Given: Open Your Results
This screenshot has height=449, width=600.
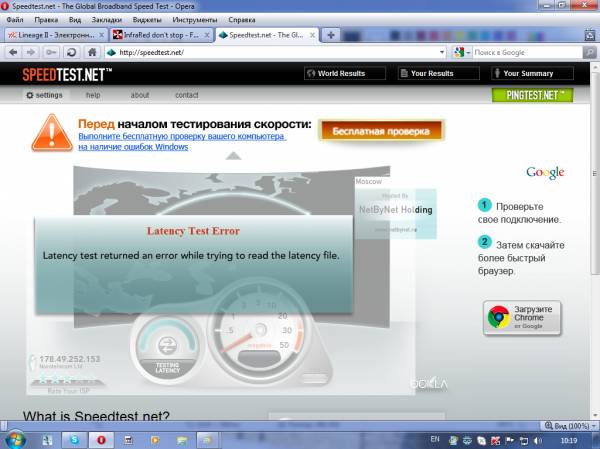Looking at the screenshot, I should tap(439, 73).
